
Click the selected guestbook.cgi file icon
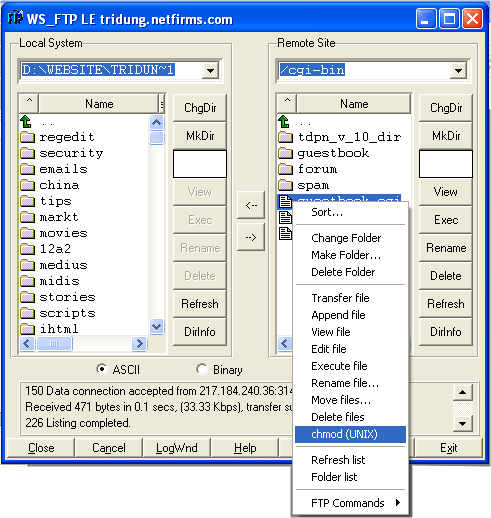(x=285, y=201)
